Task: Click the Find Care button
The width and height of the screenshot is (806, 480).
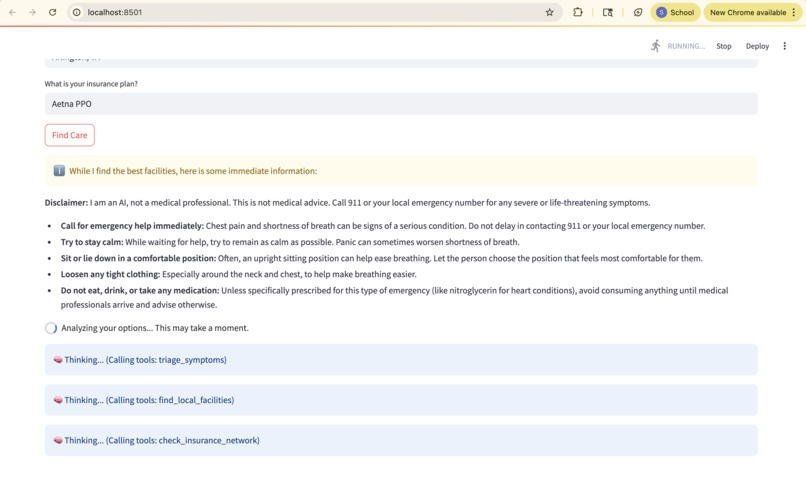Action: click(x=69, y=135)
